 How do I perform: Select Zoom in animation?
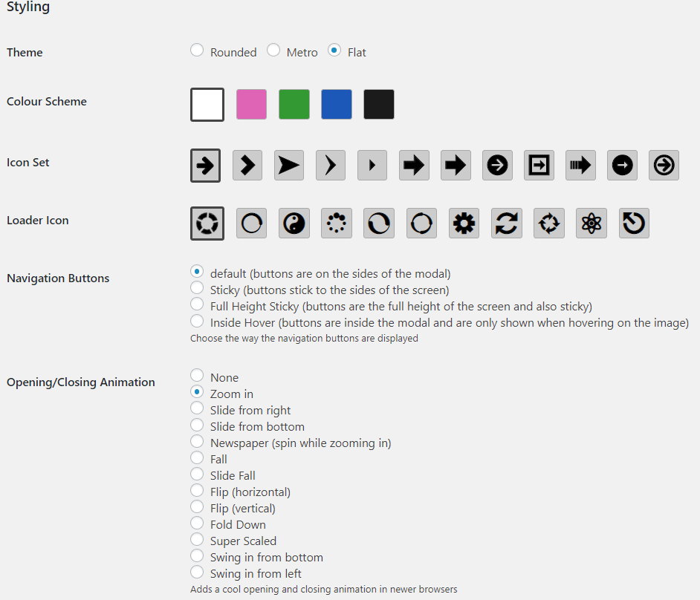(197, 391)
